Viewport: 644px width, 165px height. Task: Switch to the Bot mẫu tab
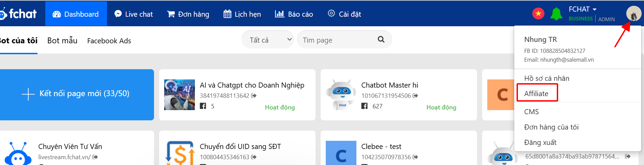(x=62, y=41)
